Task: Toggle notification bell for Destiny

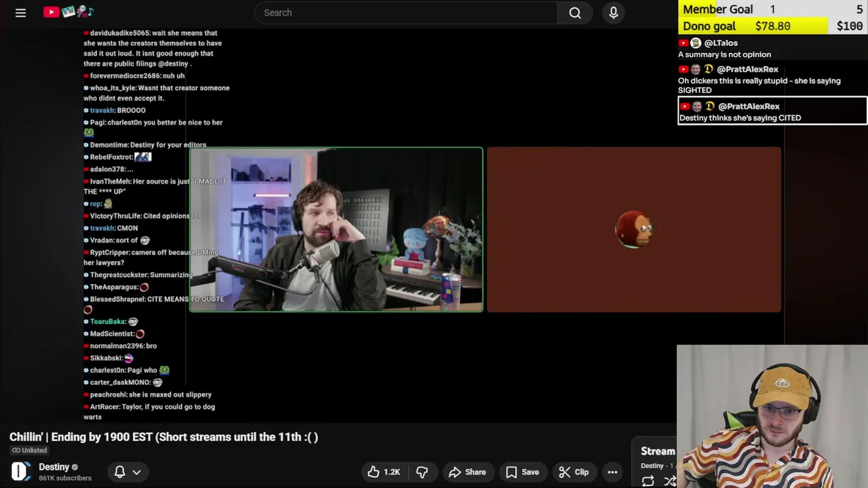Action: pyautogui.click(x=119, y=472)
